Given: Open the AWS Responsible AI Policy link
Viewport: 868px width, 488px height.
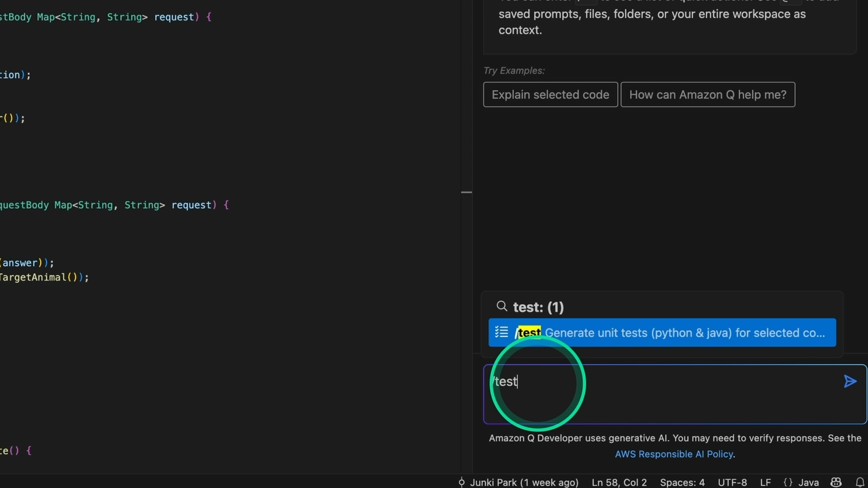Looking at the screenshot, I should (x=674, y=454).
